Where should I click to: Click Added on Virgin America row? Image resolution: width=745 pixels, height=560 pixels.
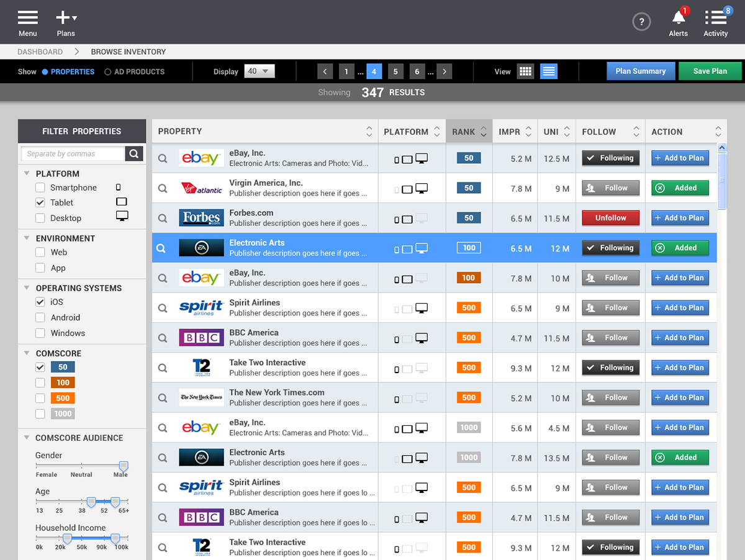coord(680,188)
